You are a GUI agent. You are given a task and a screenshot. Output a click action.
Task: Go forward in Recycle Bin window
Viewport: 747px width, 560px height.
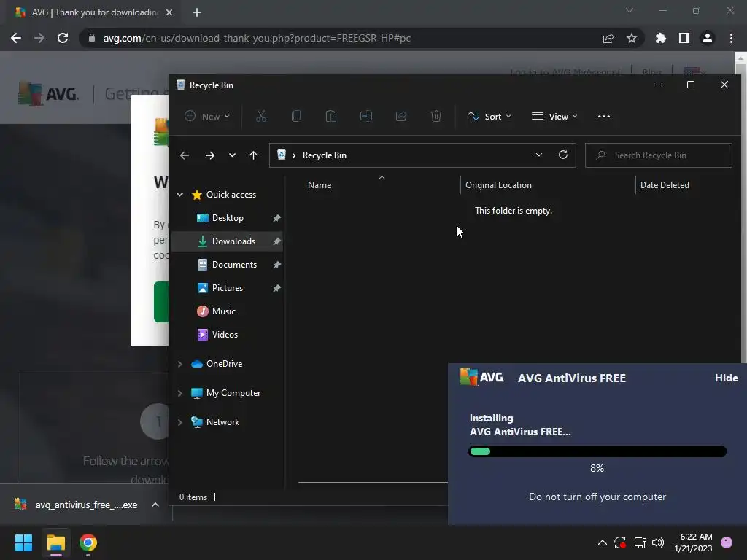(209, 155)
